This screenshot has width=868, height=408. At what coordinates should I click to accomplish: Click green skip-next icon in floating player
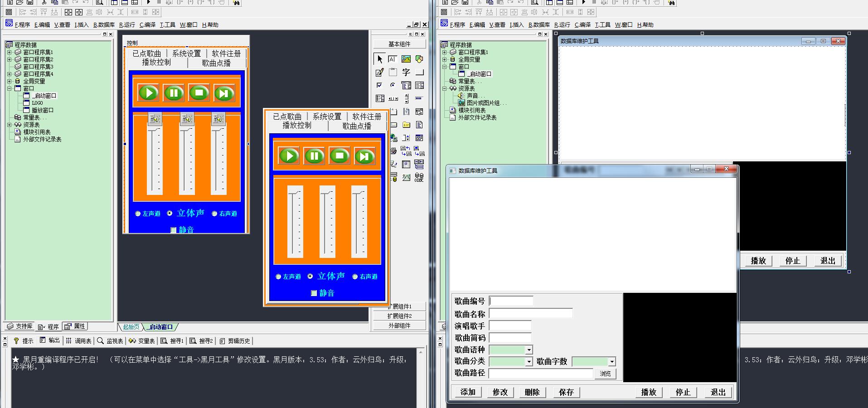click(x=364, y=156)
